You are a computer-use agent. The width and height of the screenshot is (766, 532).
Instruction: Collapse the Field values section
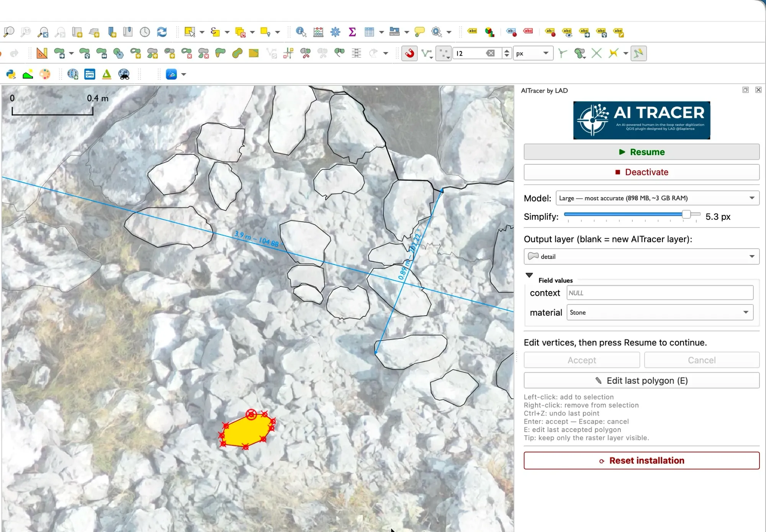[x=529, y=275]
